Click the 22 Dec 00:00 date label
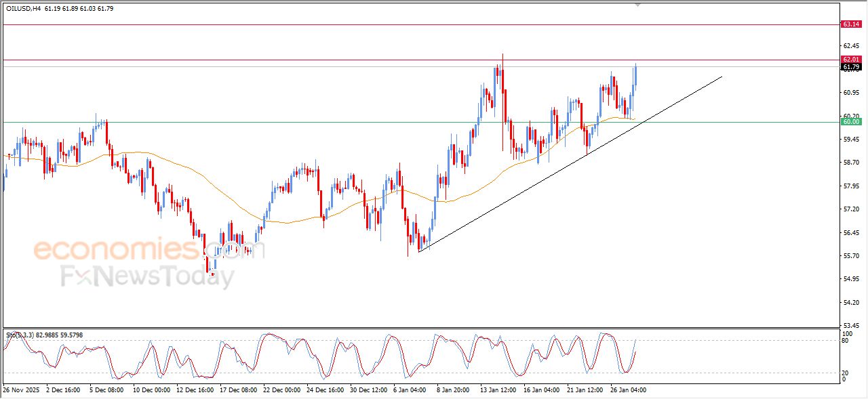 pyautogui.click(x=282, y=390)
